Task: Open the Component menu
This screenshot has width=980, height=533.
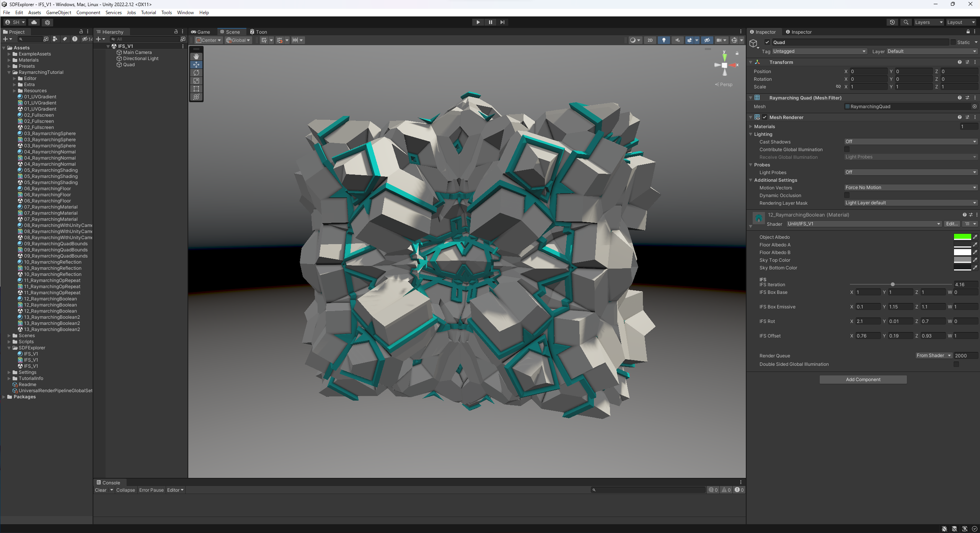Action: pyautogui.click(x=88, y=13)
